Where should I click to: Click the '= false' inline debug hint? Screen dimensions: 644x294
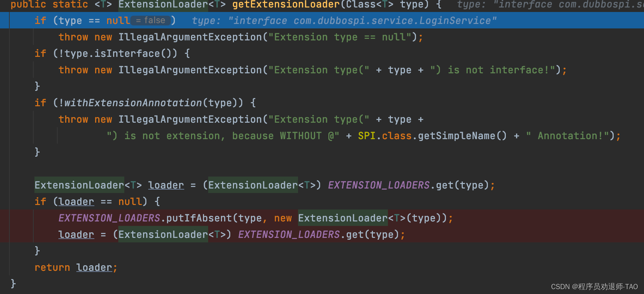(x=151, y=20)
